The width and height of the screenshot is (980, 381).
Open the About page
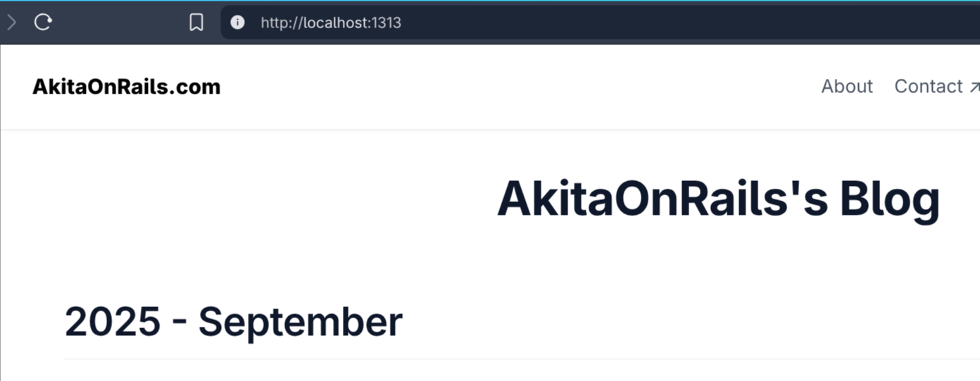click(x=847, y=86)
